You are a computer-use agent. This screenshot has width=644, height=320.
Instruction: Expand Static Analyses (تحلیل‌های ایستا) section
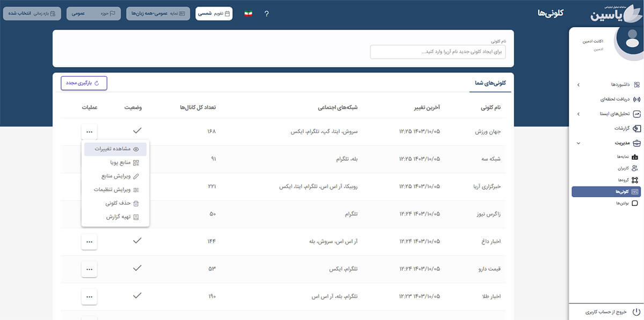click(578, 114)
